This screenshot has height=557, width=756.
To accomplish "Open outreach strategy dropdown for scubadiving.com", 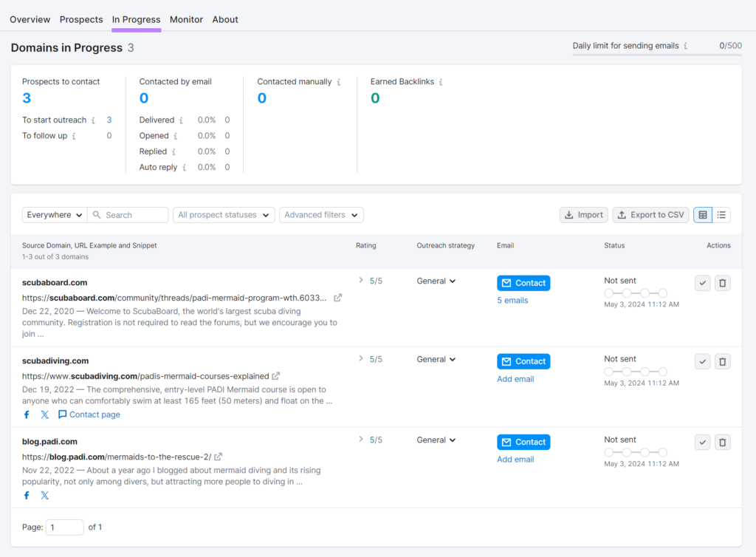I will tap(436, 360).
